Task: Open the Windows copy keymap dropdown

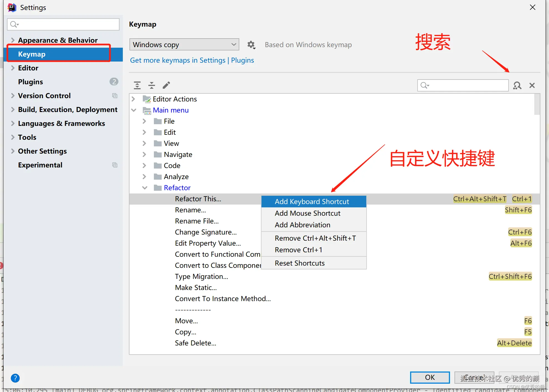Action: [x=184, y=45]
